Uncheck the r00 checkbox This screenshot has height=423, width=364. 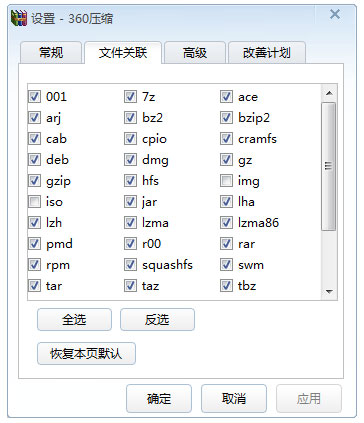(x=130, y=244)
